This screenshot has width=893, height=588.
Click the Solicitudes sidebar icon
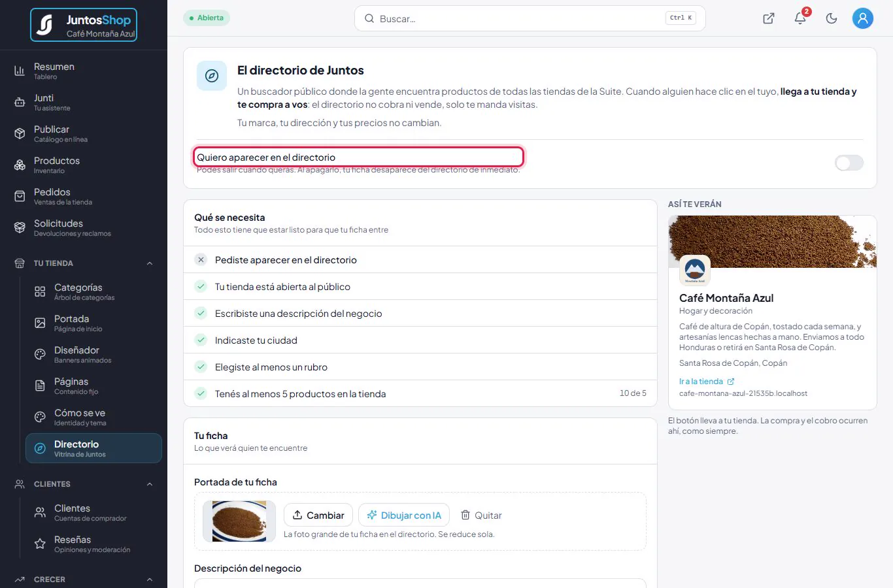click(x=20, y=227)
